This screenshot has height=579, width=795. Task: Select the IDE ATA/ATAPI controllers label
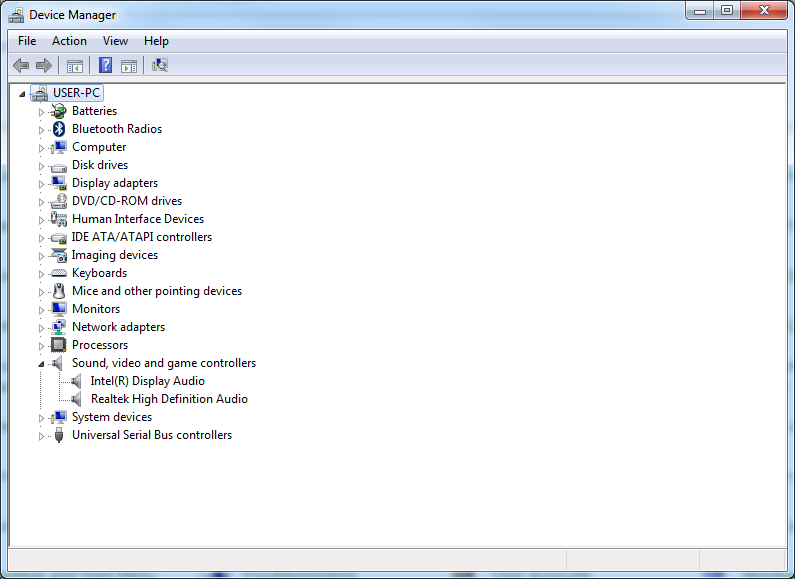coord(141,237)
